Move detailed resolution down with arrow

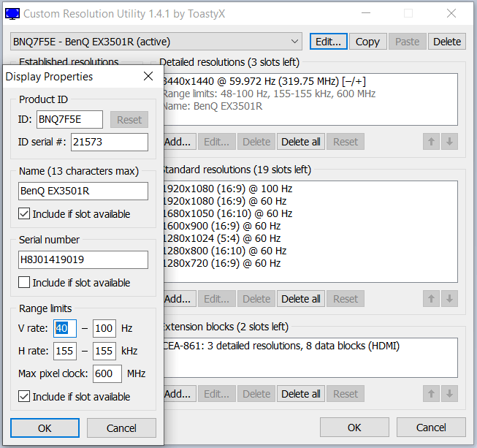click(449, 142)
